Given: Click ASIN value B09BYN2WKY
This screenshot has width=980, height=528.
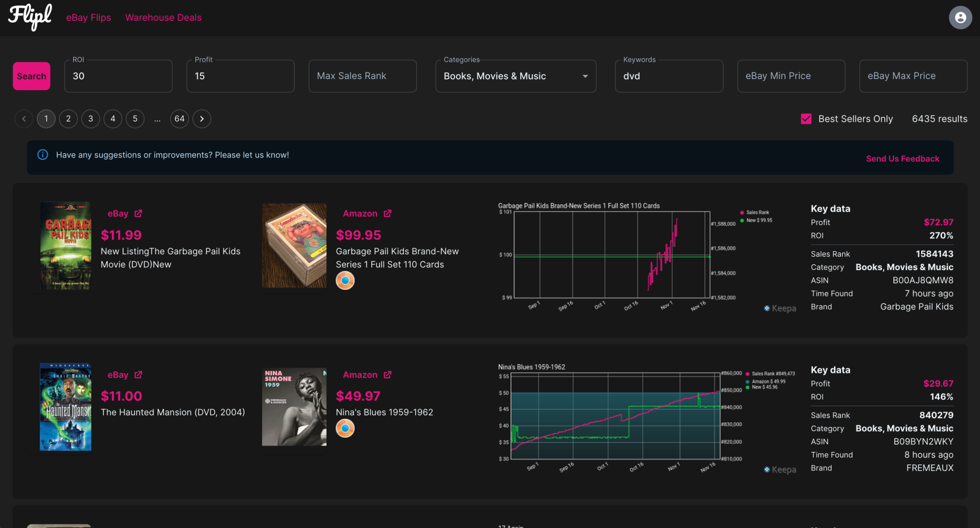Looking at the screenshot, I should click(924, 442).
